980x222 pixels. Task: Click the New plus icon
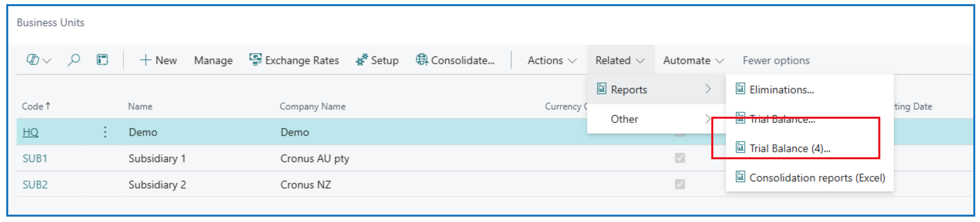[x=145, y=60]
